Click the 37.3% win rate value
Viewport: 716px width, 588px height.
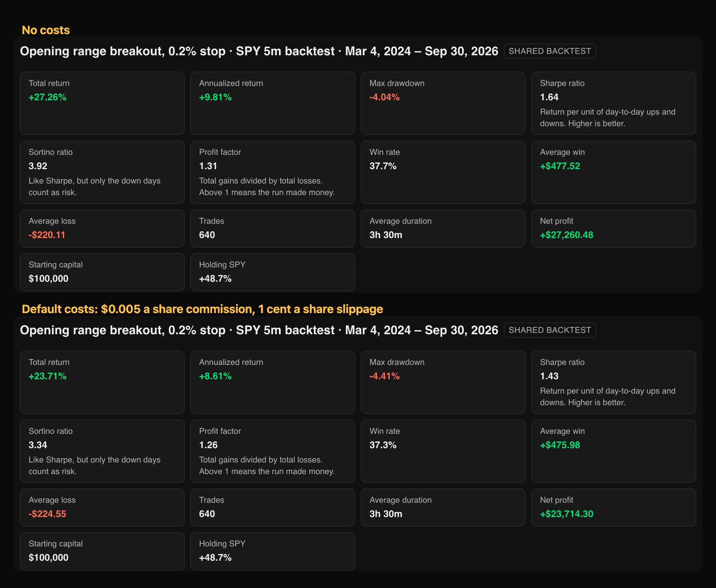click(x=383, y=445)
